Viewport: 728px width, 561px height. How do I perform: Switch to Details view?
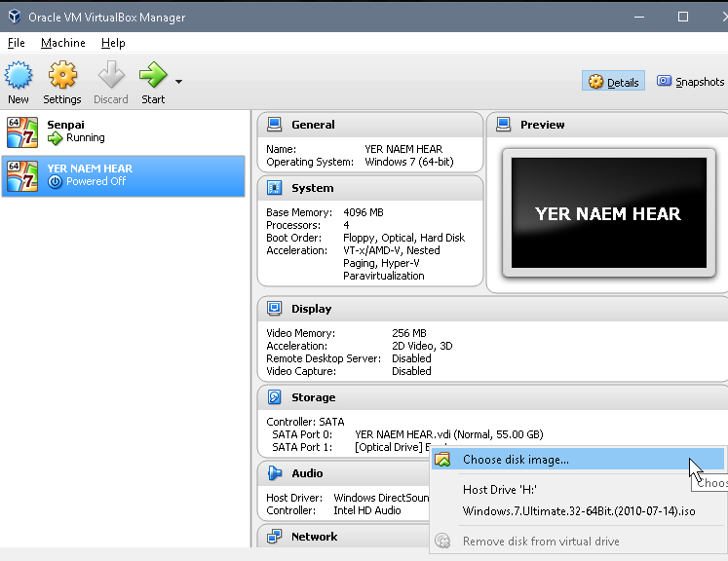[x=613, y=82]
